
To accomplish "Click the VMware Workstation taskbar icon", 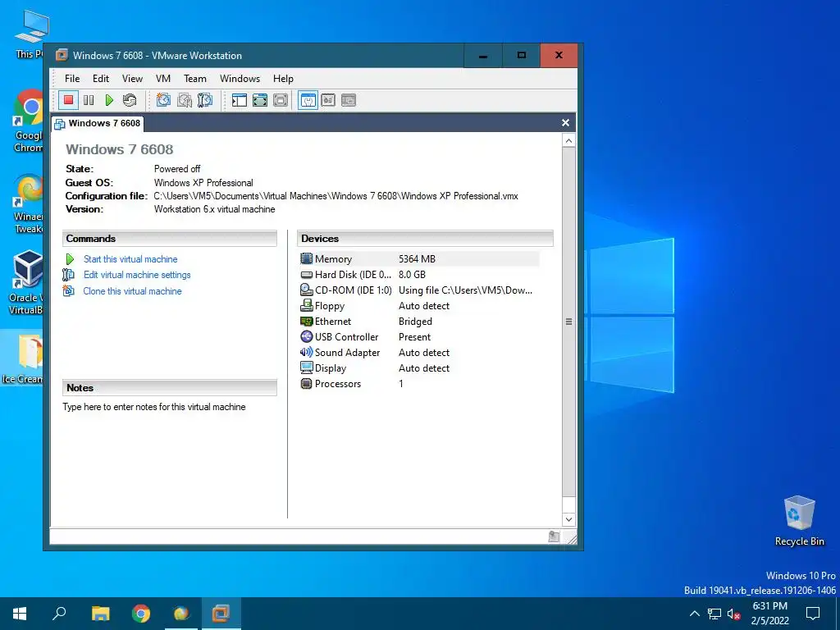I will pos(221,614).
